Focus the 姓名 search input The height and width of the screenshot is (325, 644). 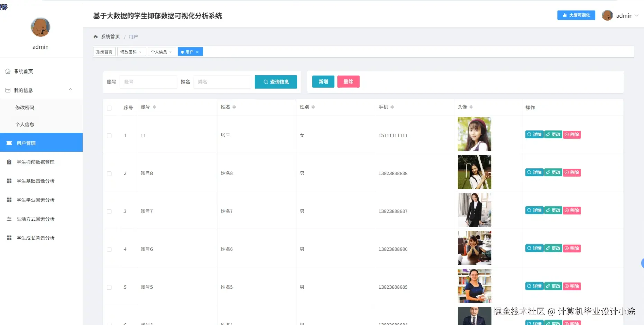[222, 82]
